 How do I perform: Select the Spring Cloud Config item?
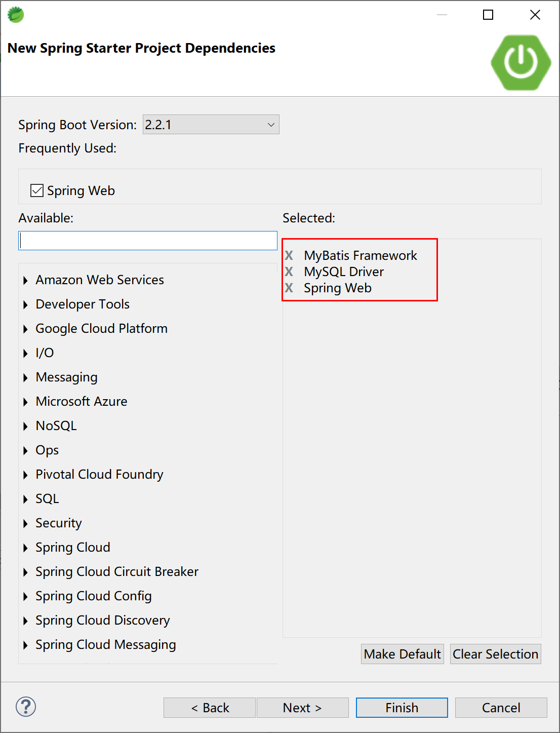point(94,596)
